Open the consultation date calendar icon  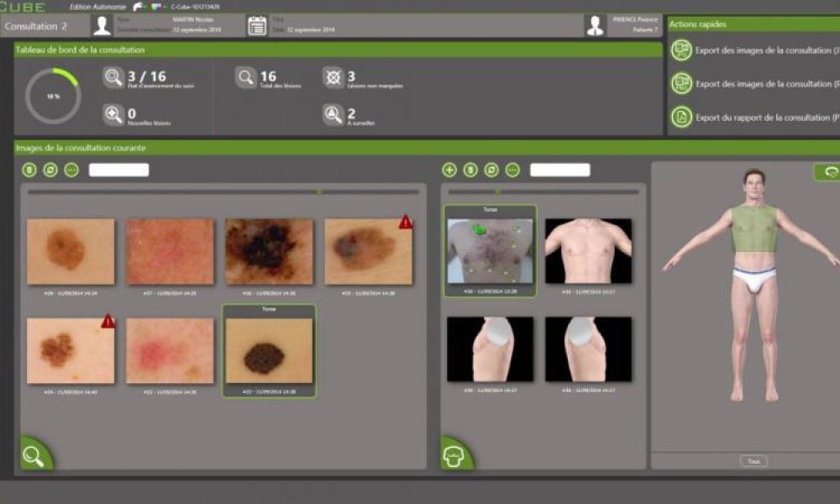click(257, 26)
